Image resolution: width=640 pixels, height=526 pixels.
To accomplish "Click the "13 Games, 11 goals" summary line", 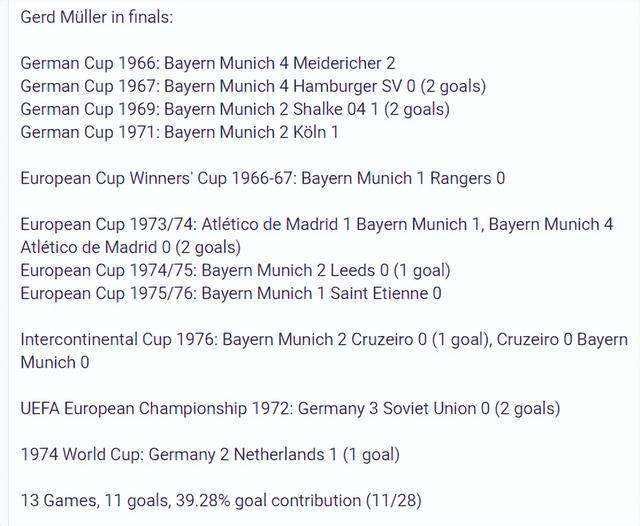I will (210, 499).
